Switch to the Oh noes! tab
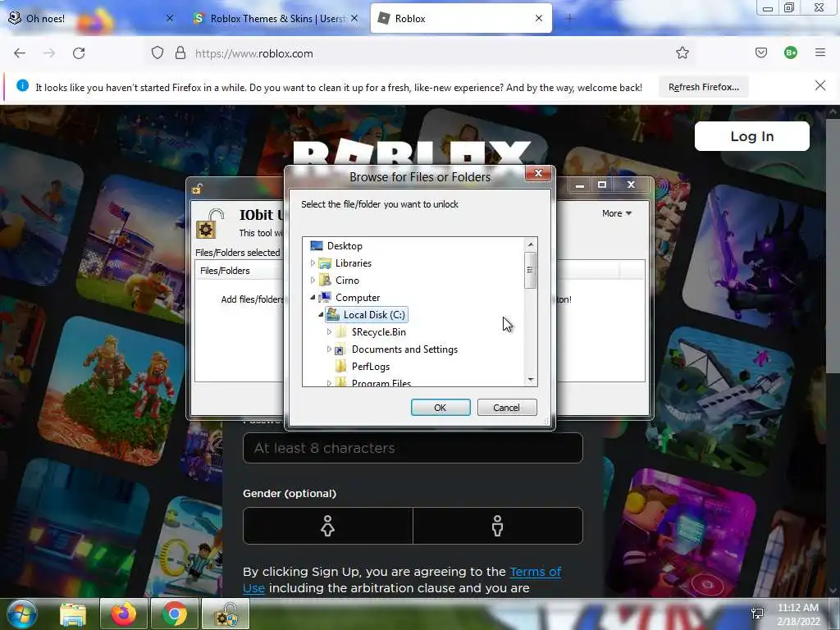Viewport: 840px width, 630px height. 91,18
